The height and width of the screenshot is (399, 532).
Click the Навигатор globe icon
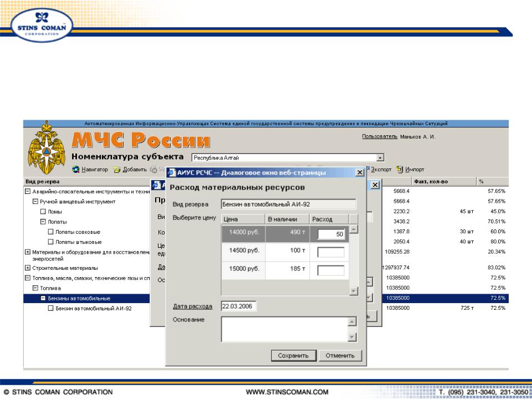(x=76, y=170)
